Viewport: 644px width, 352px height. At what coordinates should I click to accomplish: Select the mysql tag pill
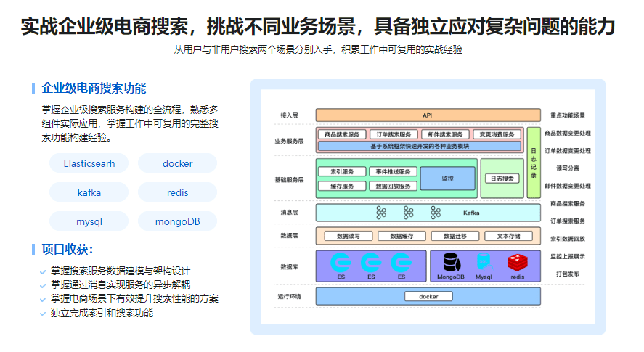(89, 221)
